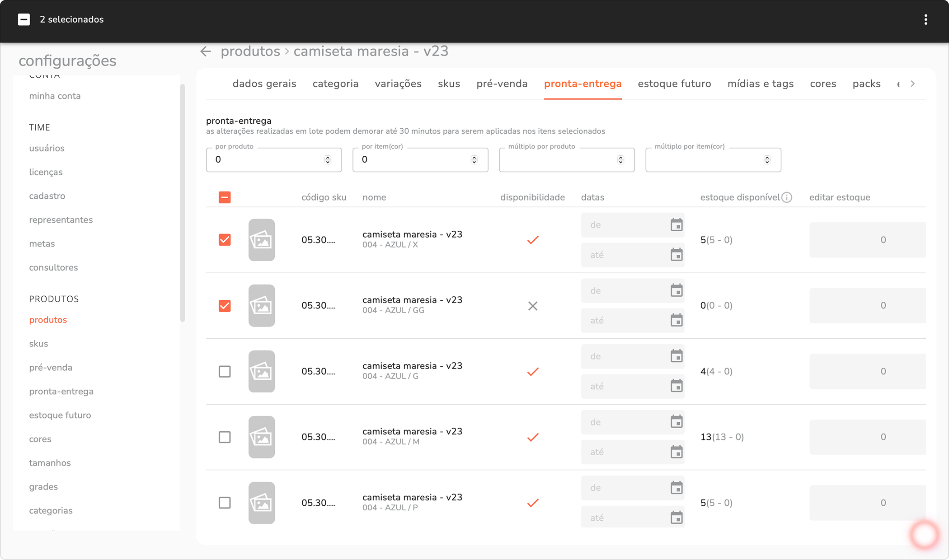
Task: Click image placeholder thumbnail for AZUL / G
Action: tap(262, 371)
